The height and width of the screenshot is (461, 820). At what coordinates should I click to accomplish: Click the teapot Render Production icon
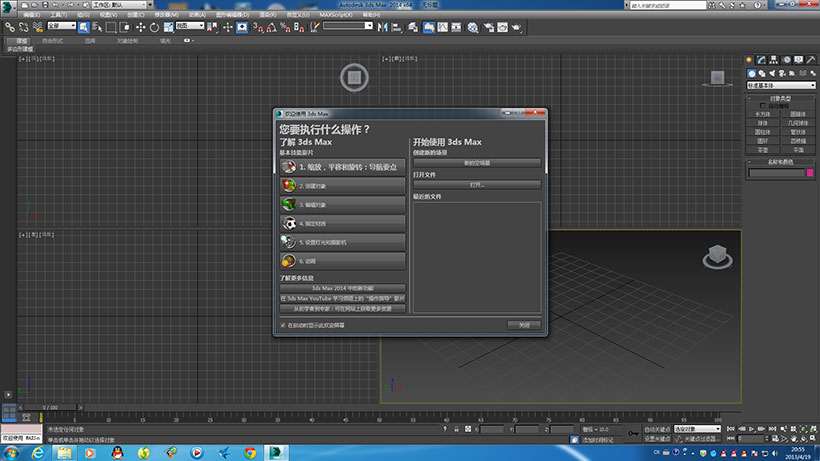pos(517,27)
